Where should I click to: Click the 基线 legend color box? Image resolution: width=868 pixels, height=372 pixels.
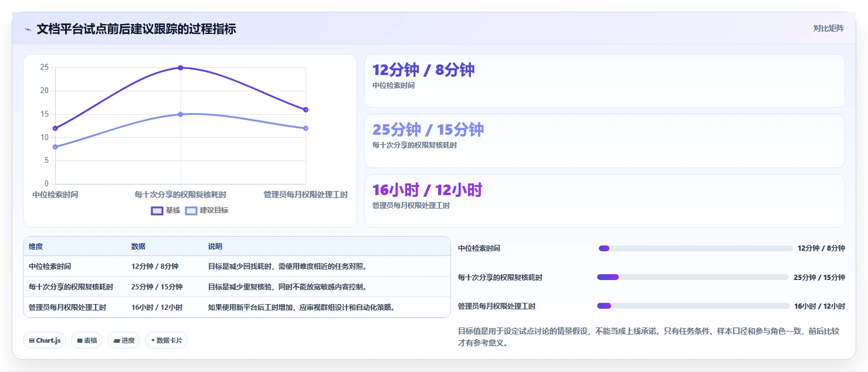point(157,211)
